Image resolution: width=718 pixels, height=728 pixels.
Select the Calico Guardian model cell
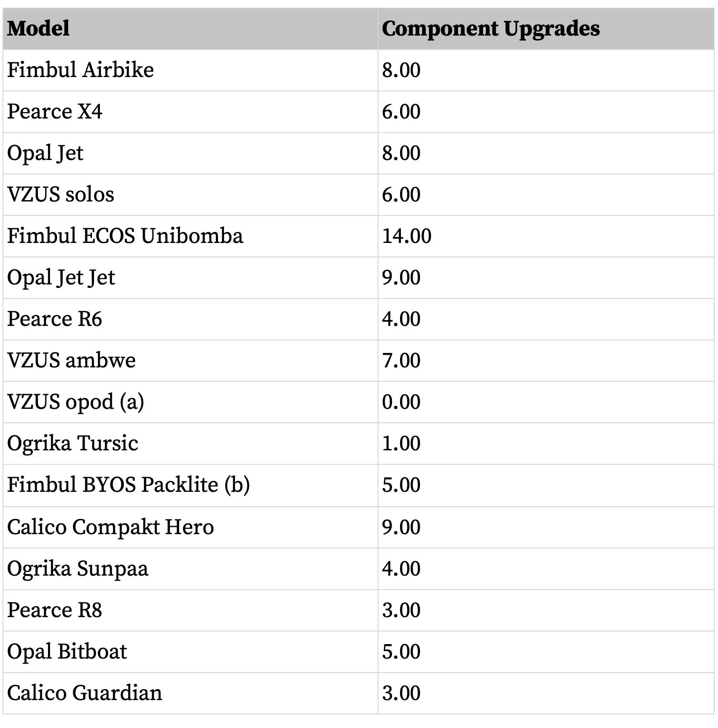coord(85,693)
